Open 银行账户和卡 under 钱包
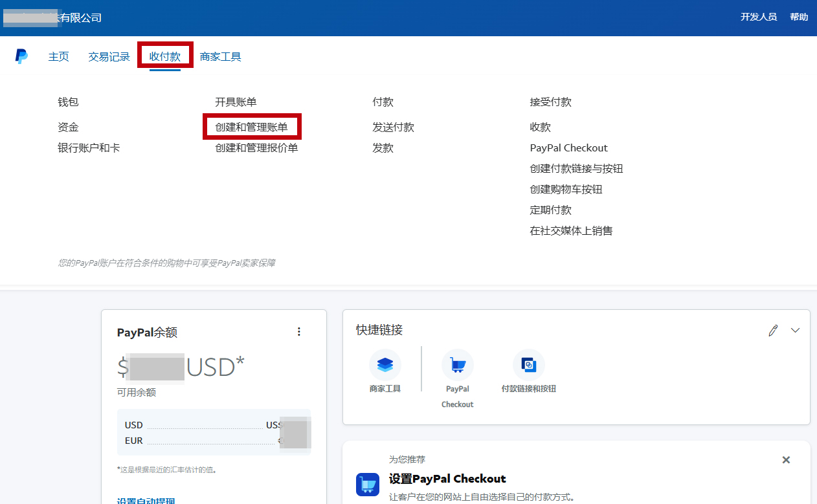The height and width of the screenshot is (504, 817). tap(89, 148)
